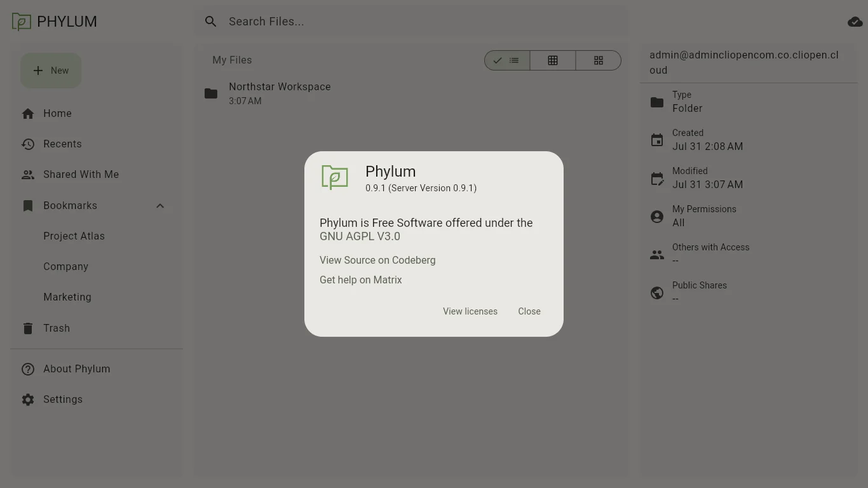Click the globe icon beside Public Shares
Screen dimensions: 868x488
coord(657,293)
